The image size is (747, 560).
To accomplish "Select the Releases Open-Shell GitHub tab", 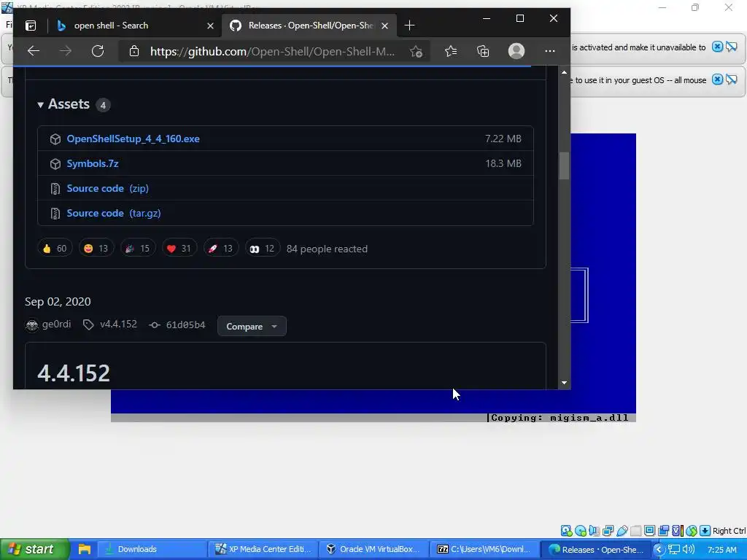I will point(311,26).
